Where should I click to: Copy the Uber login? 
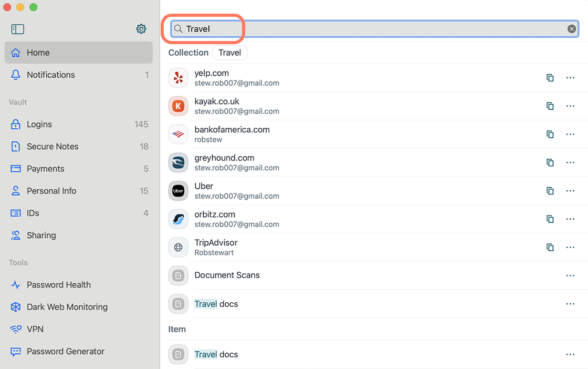550,191
